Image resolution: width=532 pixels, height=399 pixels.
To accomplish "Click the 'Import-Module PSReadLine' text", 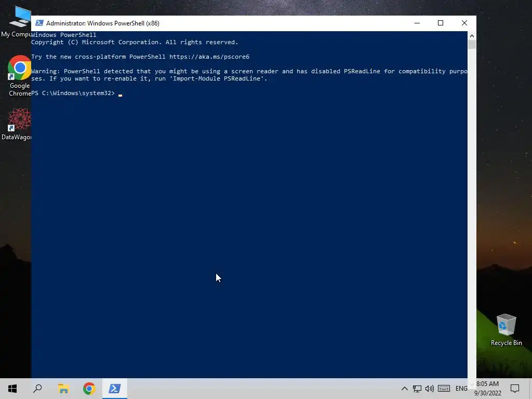I will pyautogui.click(x=217, y=78).
